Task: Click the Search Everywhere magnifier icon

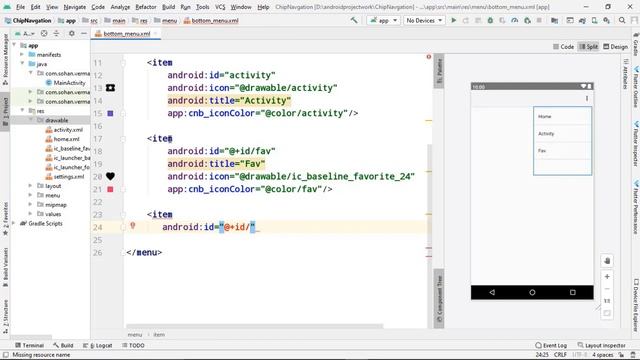Action: tap(622, 20)
